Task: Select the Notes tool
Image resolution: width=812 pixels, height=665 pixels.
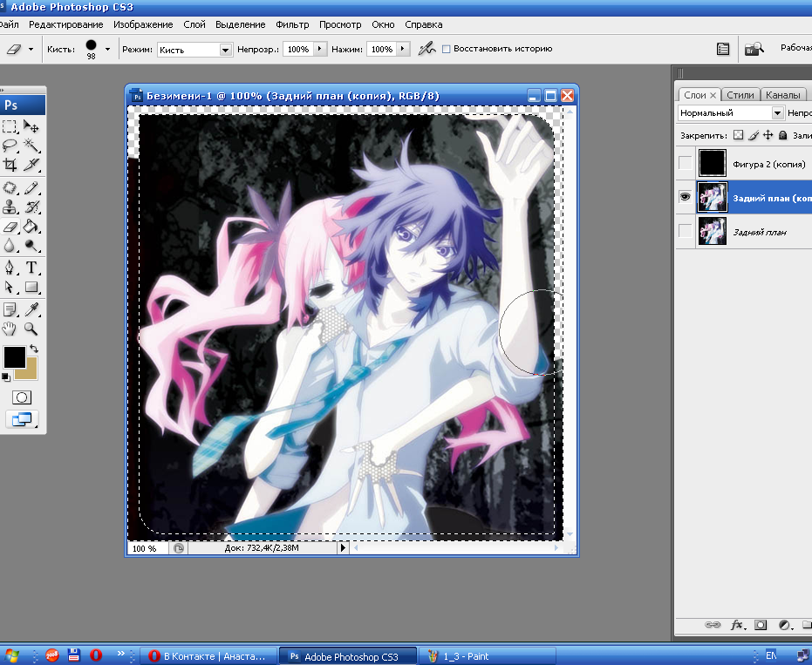Action: click(x=10, y=309)
